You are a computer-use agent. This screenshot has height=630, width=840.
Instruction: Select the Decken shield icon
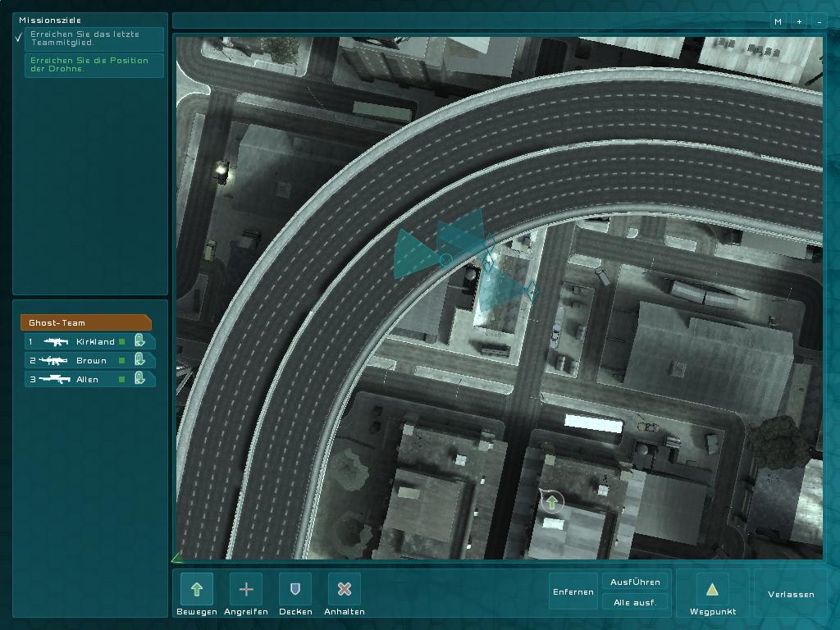pos(295,589)
